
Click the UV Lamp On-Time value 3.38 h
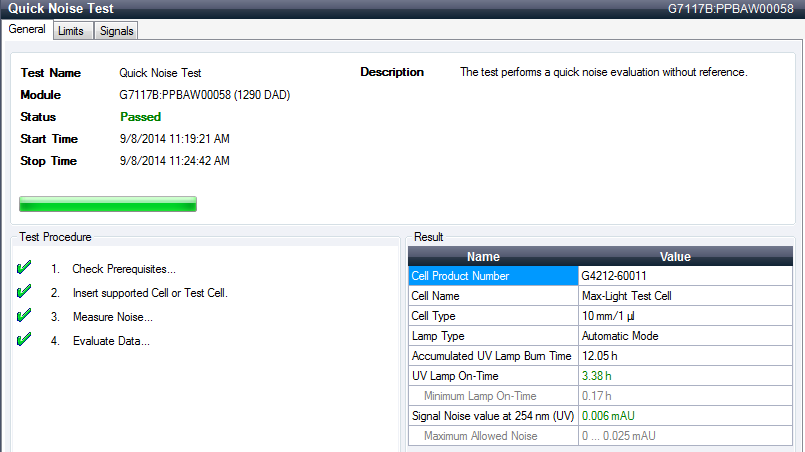(596, 376)
